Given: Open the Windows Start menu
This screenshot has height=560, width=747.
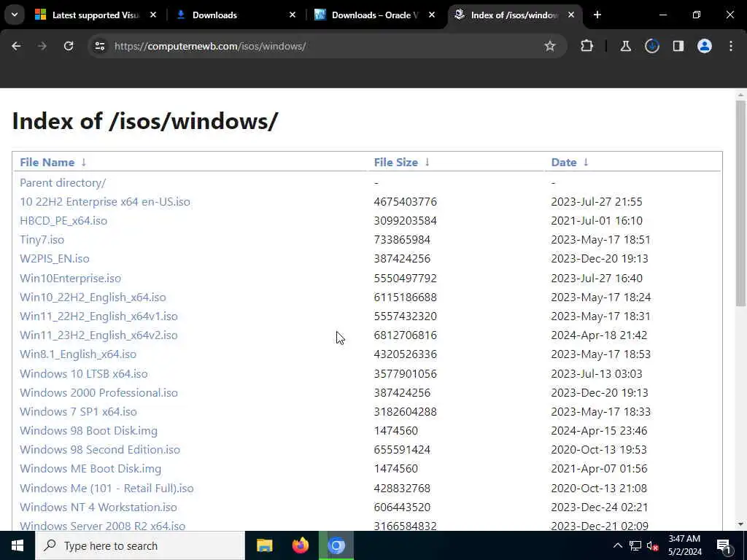Looking at the screenshot, I should (18, 545).
